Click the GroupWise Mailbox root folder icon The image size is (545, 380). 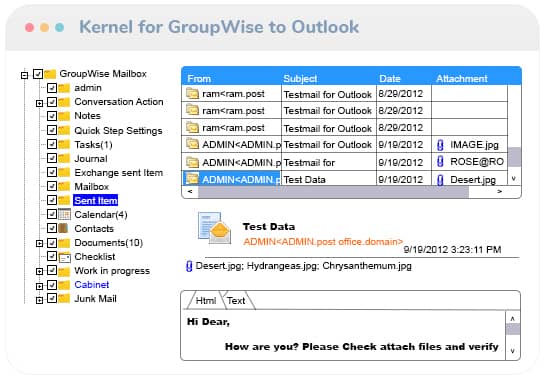tap(50, 74)
